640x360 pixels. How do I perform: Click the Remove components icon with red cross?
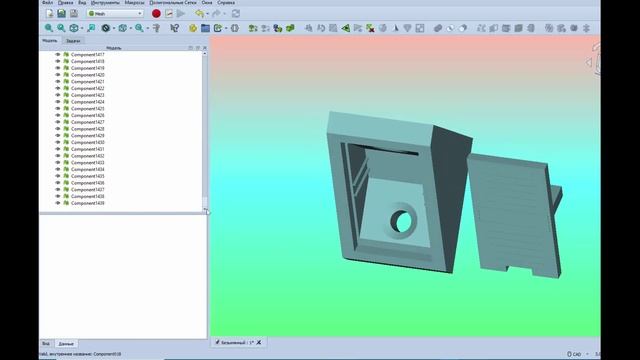(x=370, y=28)
